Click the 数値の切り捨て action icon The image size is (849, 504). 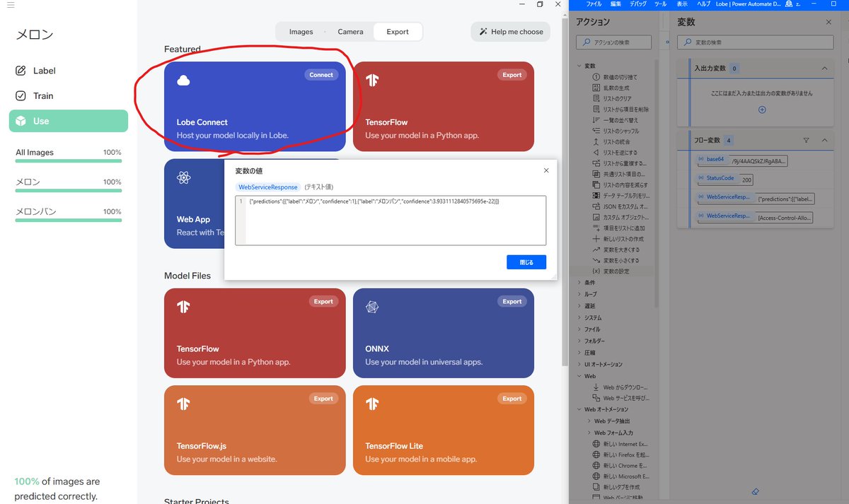596,77
